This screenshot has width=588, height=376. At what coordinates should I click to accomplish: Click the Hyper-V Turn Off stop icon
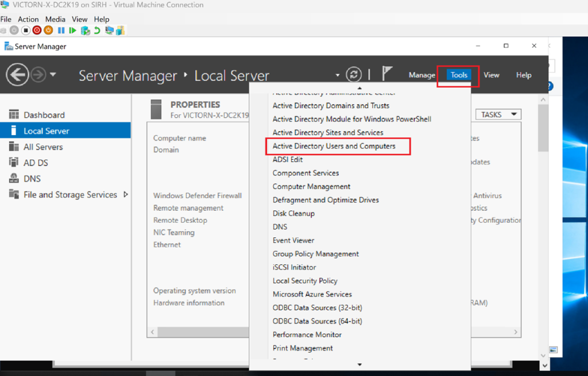tap(26, 30)
